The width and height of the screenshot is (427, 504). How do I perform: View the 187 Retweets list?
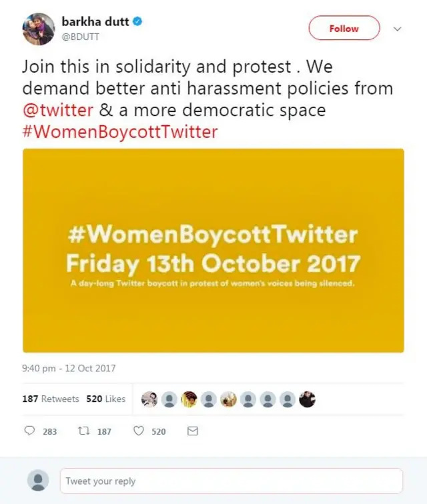pyautogui.click(x=51, y=399)
